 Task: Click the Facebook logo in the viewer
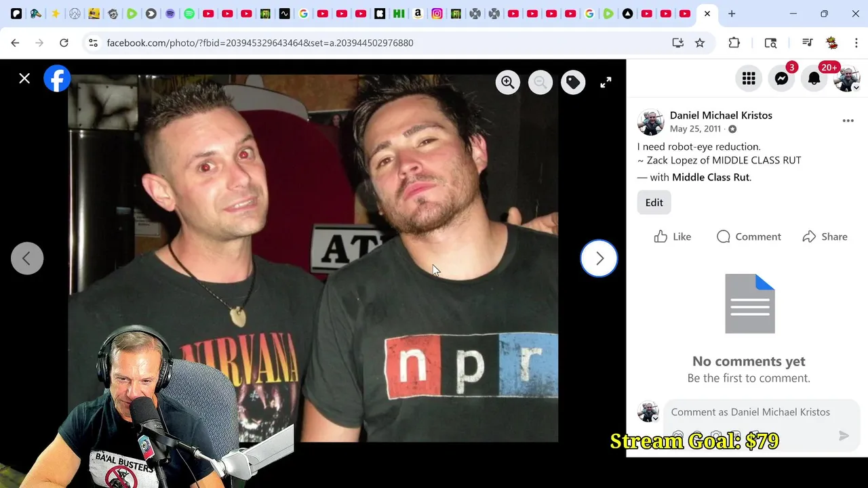tap(57, 79)
